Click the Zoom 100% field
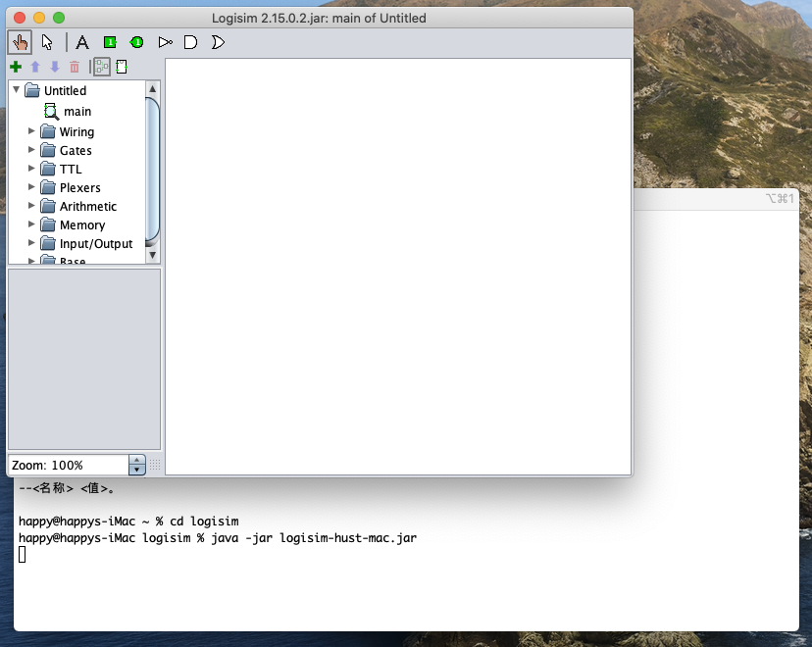812x647 pixels. [x=69, y=465]
